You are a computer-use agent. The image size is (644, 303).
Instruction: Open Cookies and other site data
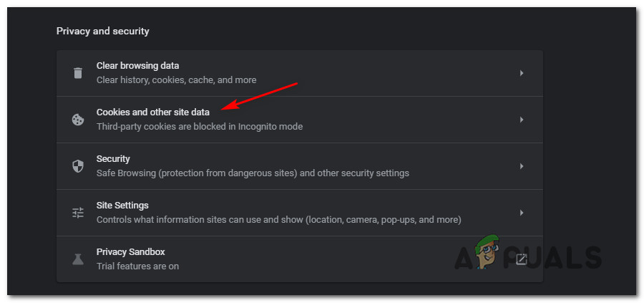157,112
